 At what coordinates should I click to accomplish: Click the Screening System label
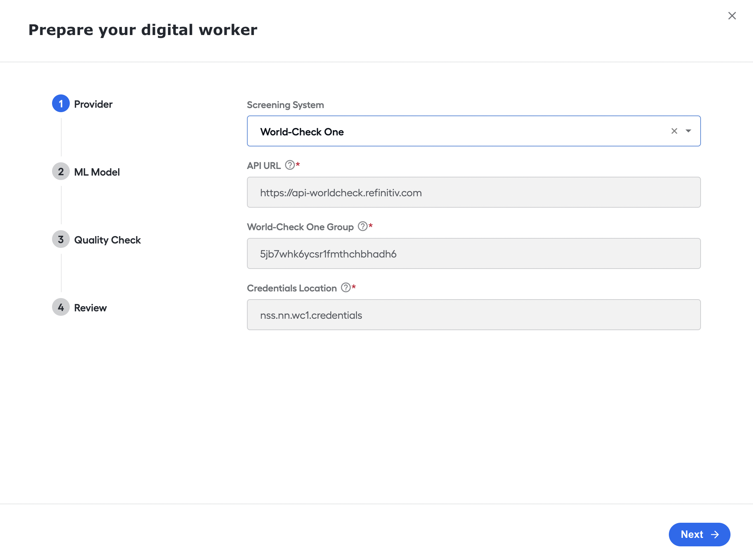pos(285,105)
